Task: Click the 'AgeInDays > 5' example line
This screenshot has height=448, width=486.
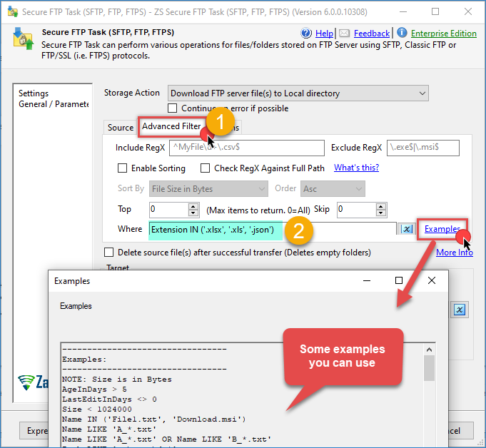Action: coord(94,390)
